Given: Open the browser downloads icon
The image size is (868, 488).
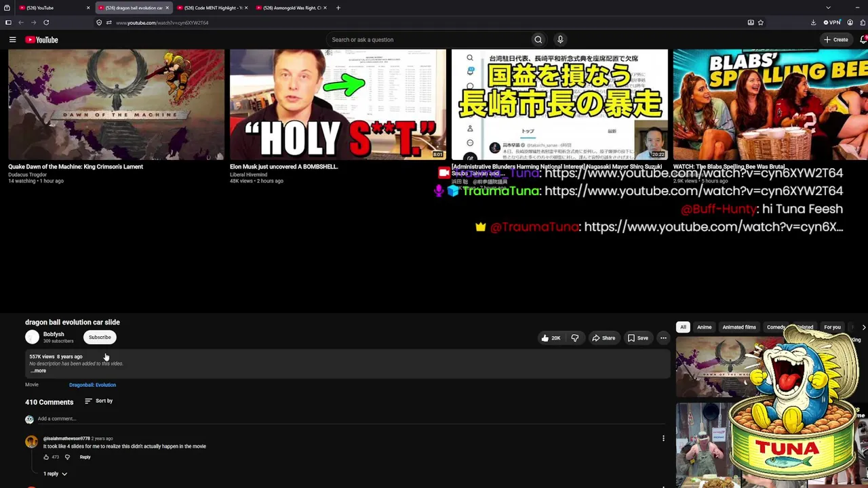Looking at the screenshot, I should point(813,22).
